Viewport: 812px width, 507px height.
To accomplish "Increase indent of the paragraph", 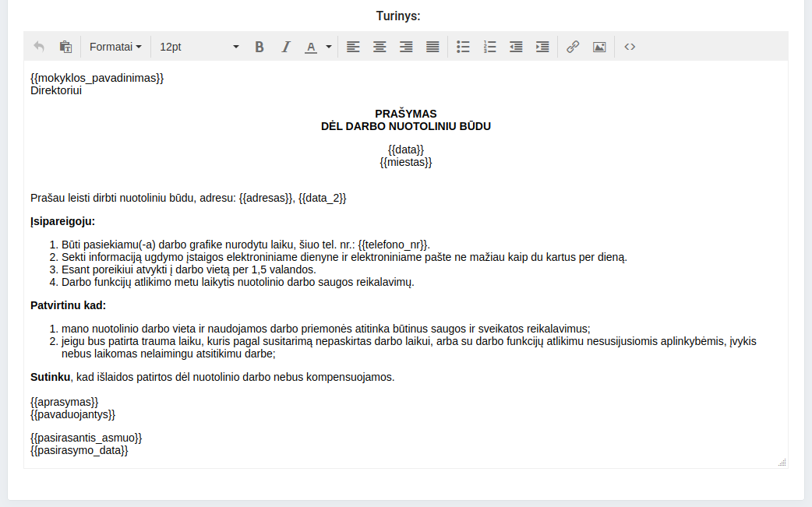I will pos(542,47).
